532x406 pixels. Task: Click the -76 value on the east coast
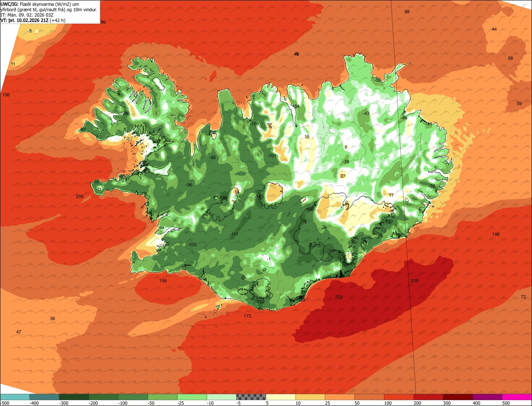pyautogui.click(x=432, y=186)
